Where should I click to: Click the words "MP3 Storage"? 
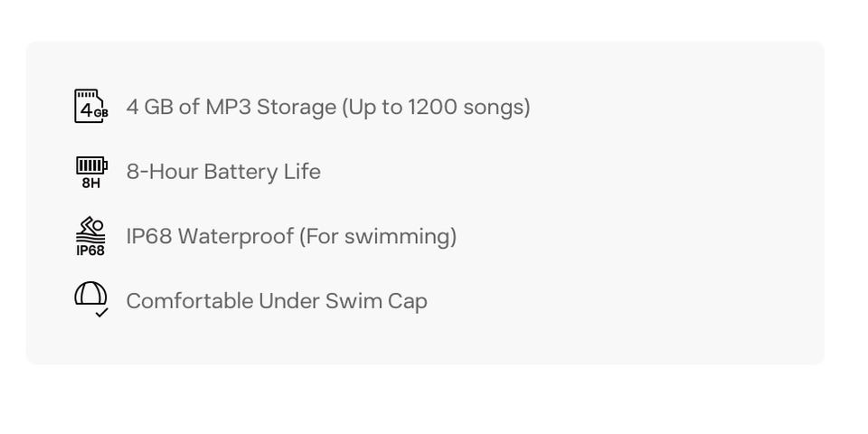(x=269, y=107)
